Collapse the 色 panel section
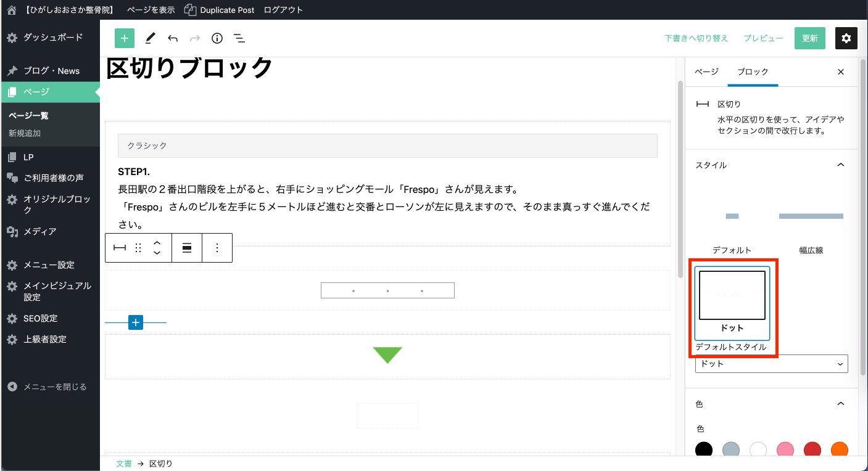The width and height of the screenshot is (868, 471). (840, 404)
